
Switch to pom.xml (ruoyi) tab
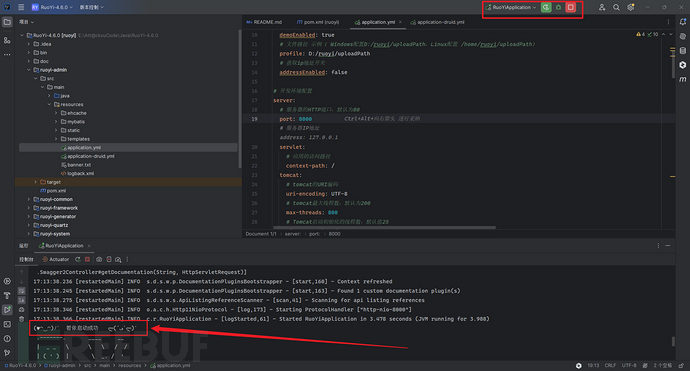click(318, 22)
